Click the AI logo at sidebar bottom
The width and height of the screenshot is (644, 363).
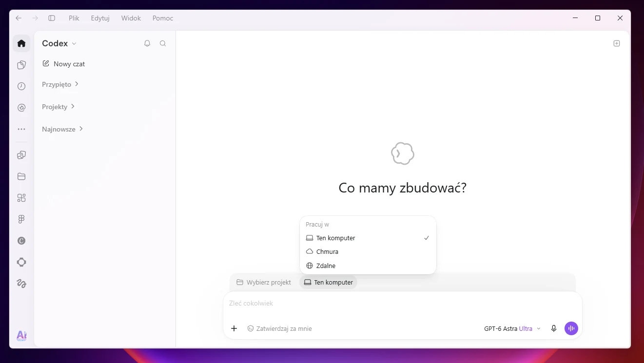[x=21, y=335]
